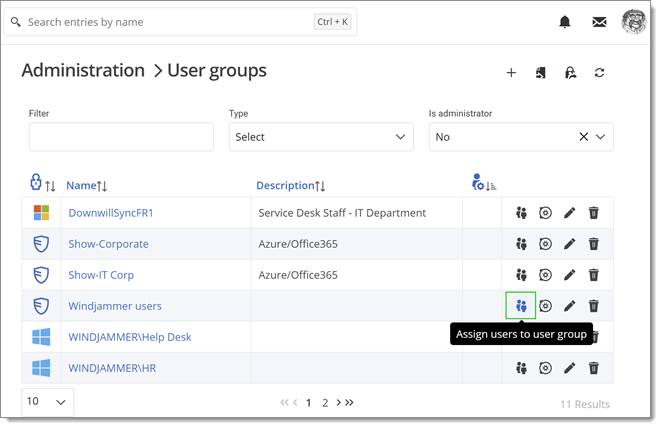Edit the WINDJAMMER\HR group with pencil
The image size is (661, 428).
tap(569, 368)
